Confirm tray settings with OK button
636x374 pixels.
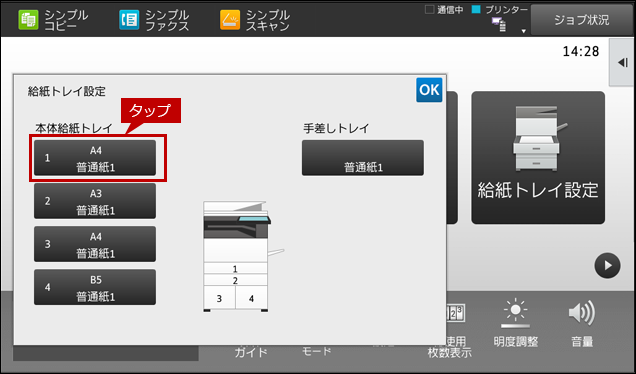coord(429,90)
